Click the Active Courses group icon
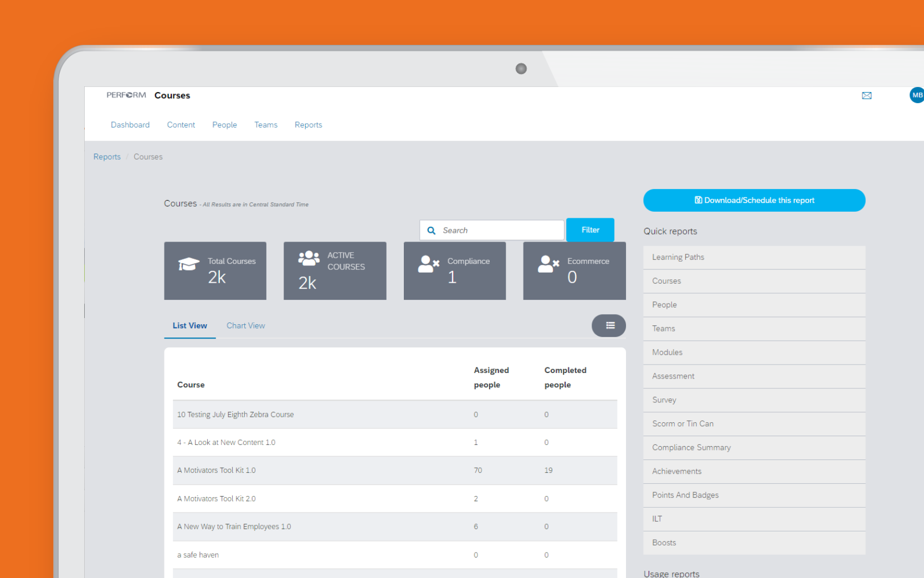924x578 pixels. tap(309, 258)
